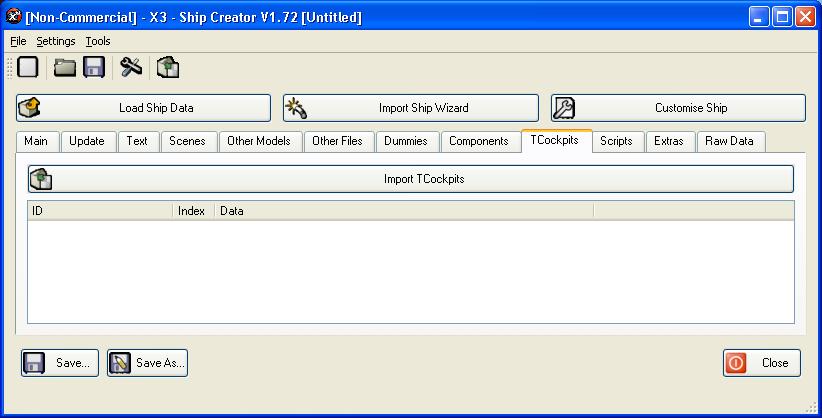Go to the Scripts tab
The width and height of the screenshot is (822, 418).
click(616, 141)
